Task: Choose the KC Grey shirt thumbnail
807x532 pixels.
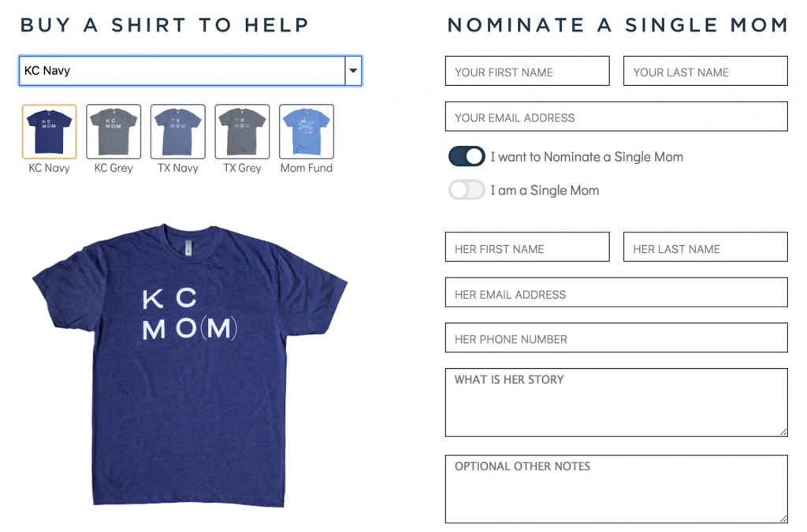Action: [x=113, y=132]
